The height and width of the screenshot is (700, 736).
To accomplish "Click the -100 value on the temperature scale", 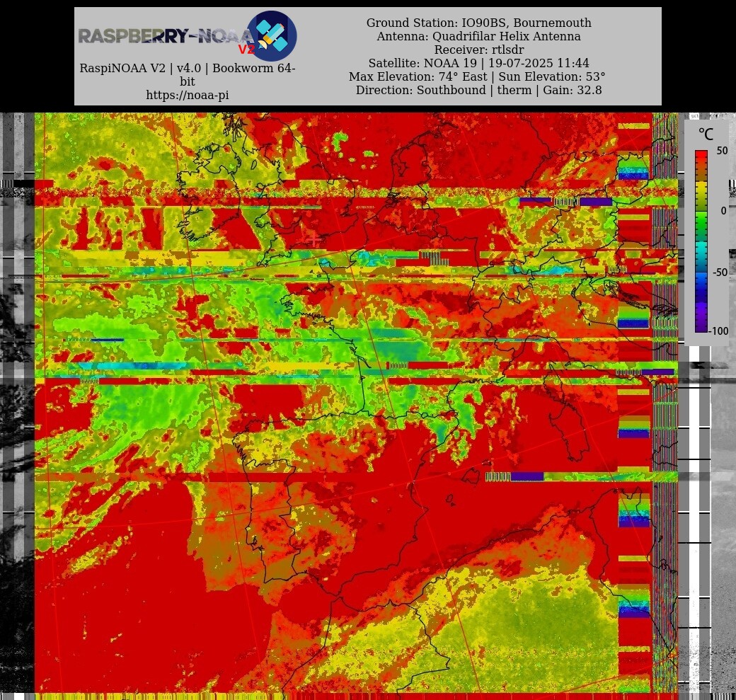I will (x=718, y=331).
